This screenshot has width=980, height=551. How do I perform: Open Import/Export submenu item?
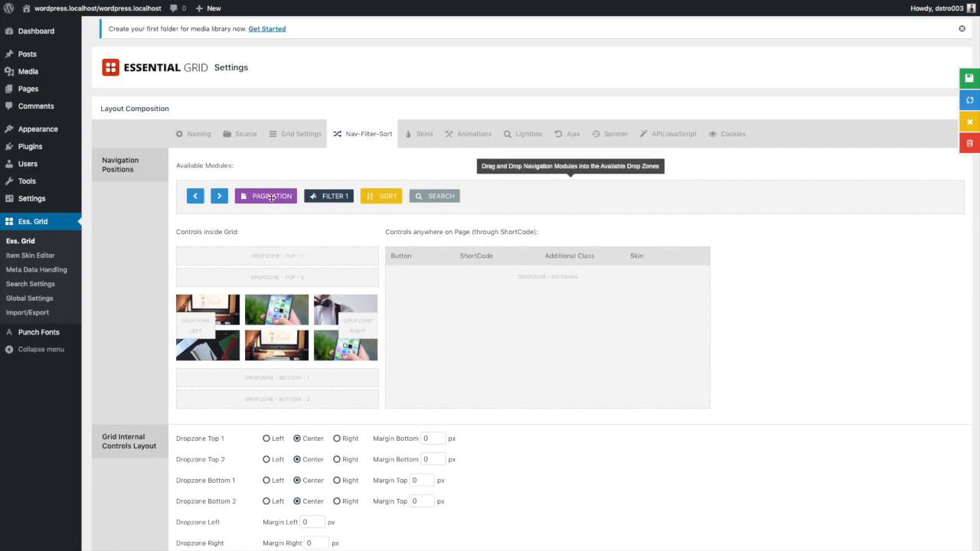pos(28,312)
